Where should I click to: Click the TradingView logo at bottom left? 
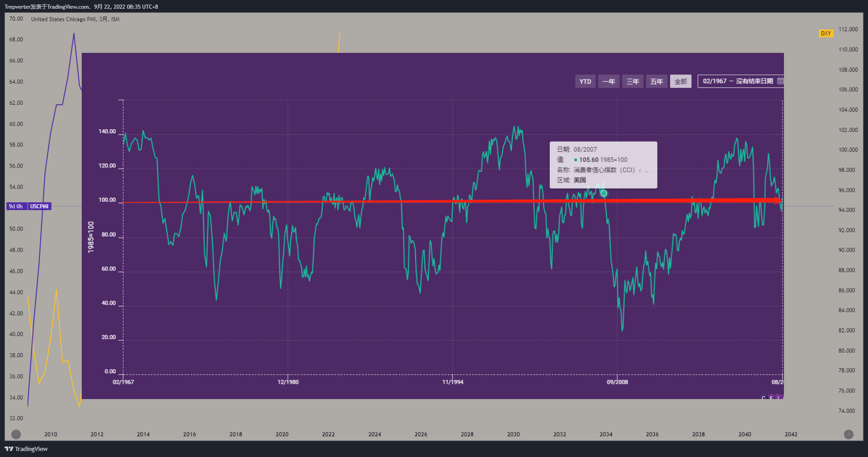tap(26, 449)
